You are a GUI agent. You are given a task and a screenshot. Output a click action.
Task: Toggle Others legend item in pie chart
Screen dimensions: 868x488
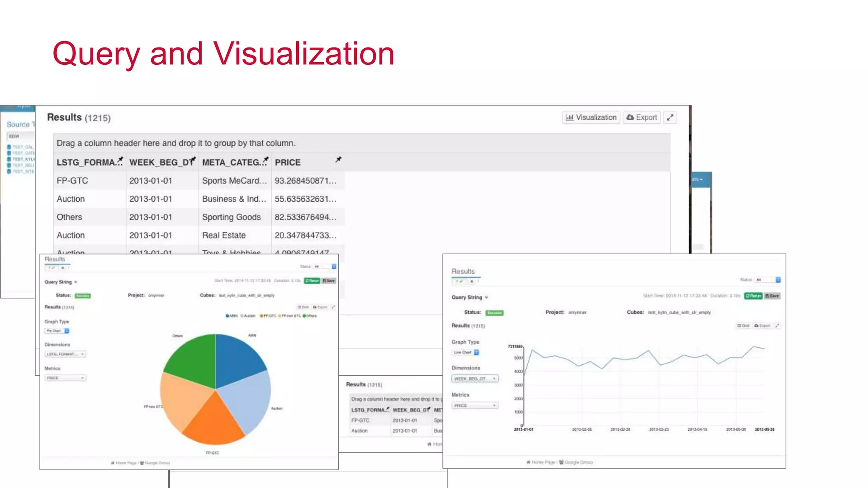[x=310, y=316]
